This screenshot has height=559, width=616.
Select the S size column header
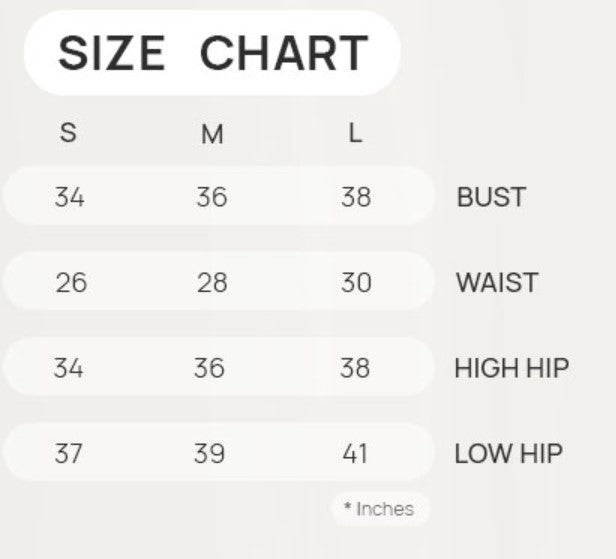coord(68,133)
